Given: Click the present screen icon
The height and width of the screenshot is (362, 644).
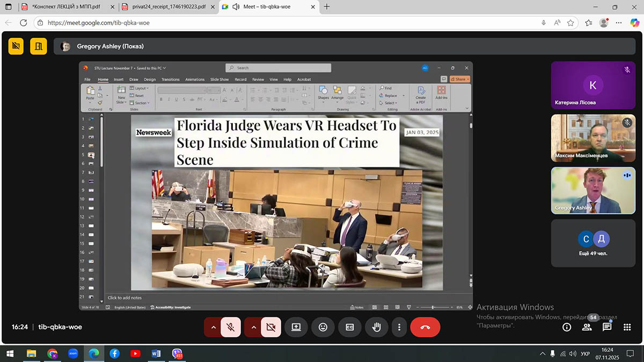Looking at the screenshot, I should 296,327.
